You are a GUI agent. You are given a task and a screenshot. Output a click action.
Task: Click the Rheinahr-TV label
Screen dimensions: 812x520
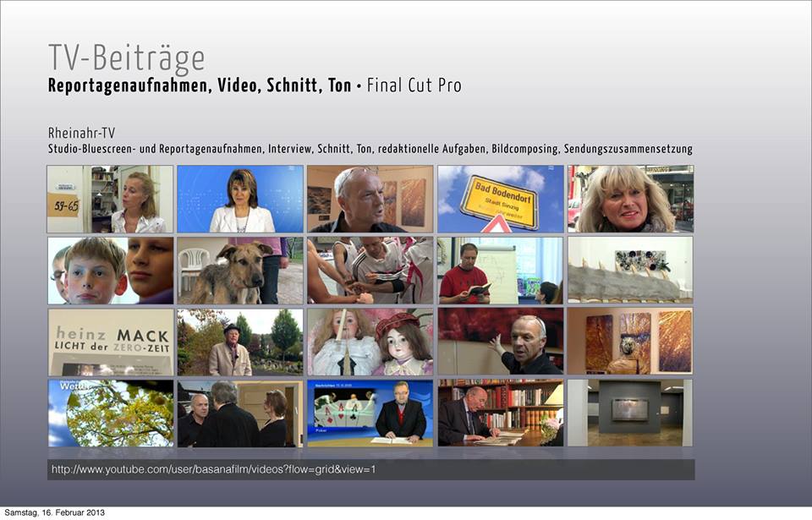coord(81,133)
